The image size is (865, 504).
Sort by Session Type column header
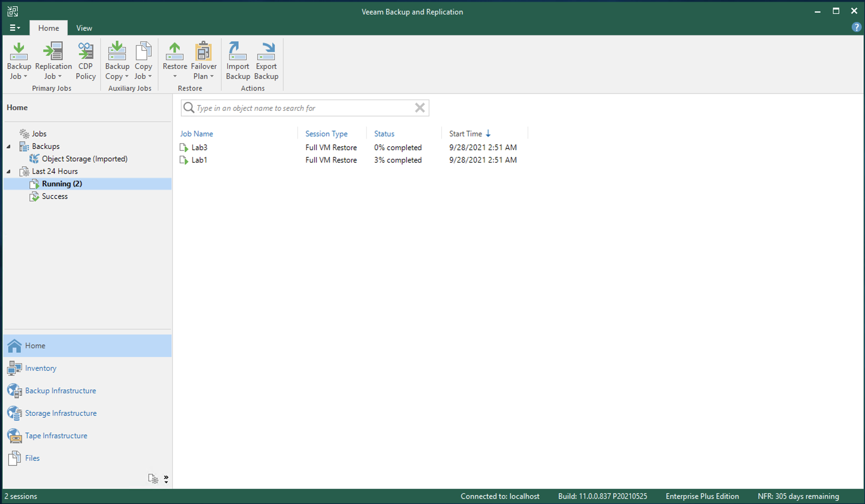[x=326, y=134]
